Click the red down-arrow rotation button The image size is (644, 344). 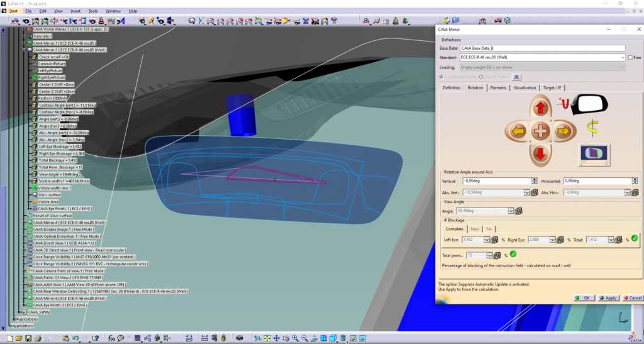pos(540,154)
